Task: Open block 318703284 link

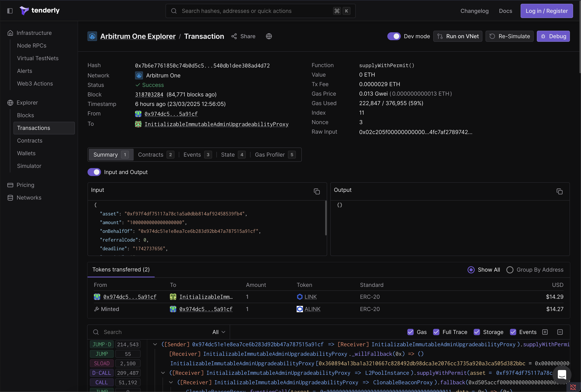Action: (x=149, y=94)
